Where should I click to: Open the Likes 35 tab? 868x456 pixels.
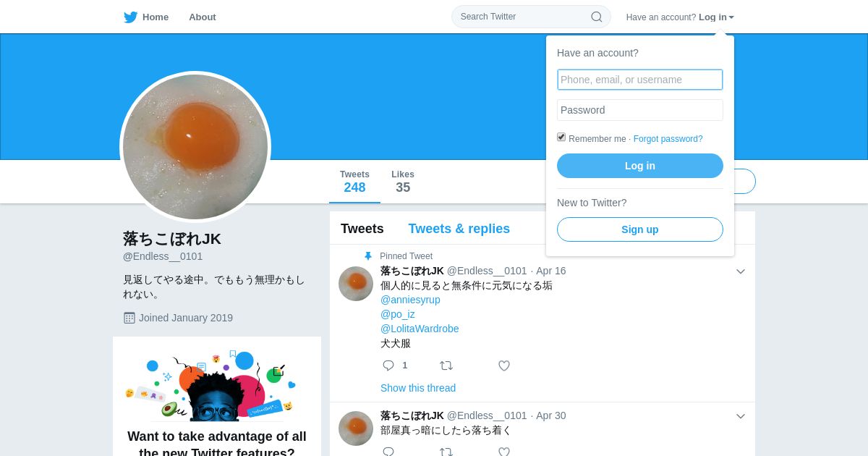pyautogui.click(x=403, y=182)
